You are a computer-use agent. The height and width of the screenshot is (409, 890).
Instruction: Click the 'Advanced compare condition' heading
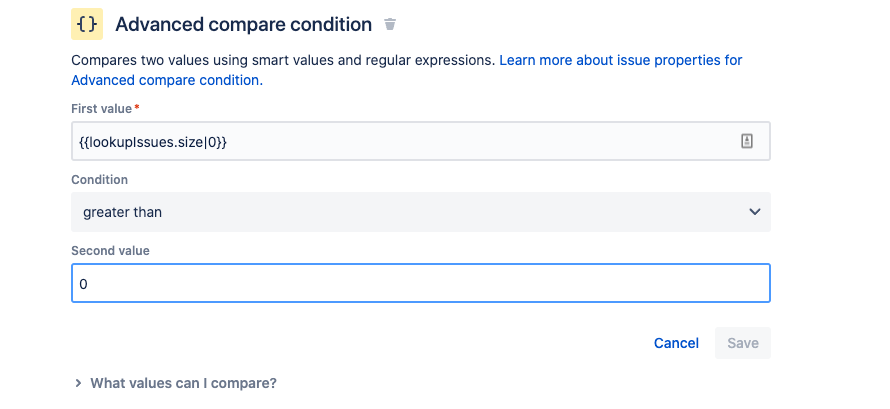pos(243,24)
